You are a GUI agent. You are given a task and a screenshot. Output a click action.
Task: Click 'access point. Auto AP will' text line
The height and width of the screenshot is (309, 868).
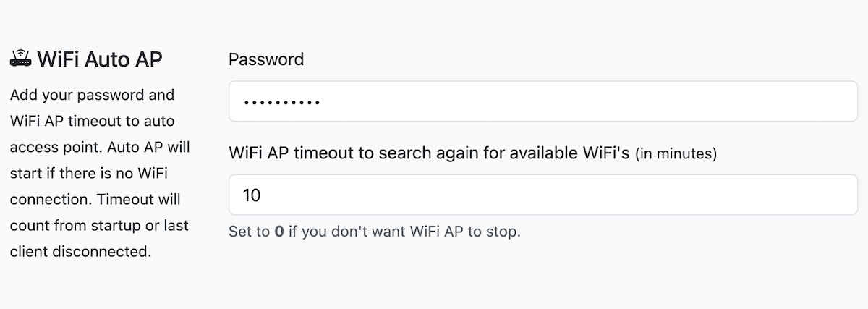99,147
